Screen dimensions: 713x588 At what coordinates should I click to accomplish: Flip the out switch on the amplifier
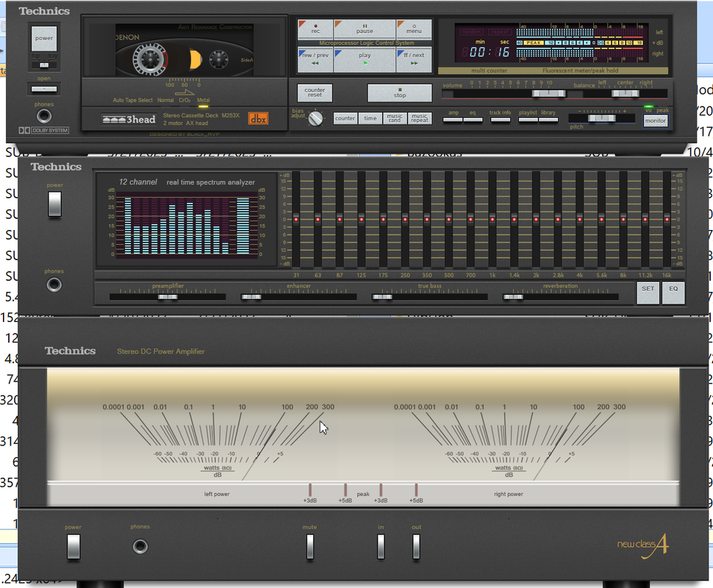pyautogui.click(x=416, y=546)
